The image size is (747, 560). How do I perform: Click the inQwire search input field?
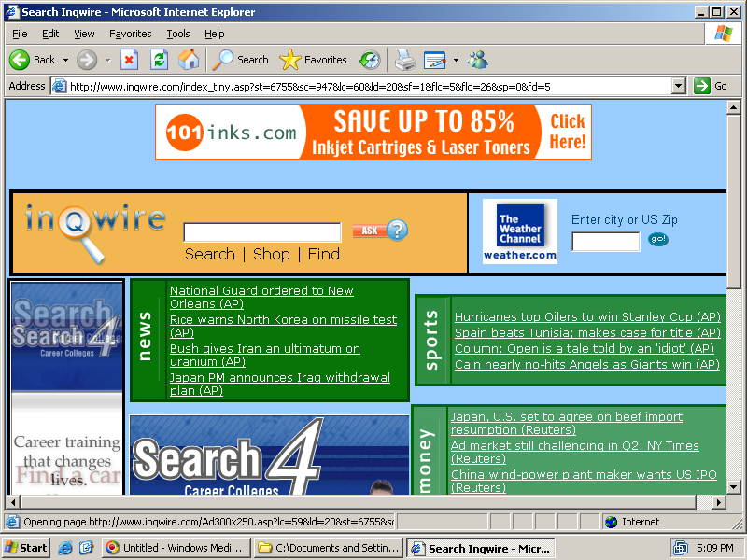pyautogui.click(x=262, y=231)
